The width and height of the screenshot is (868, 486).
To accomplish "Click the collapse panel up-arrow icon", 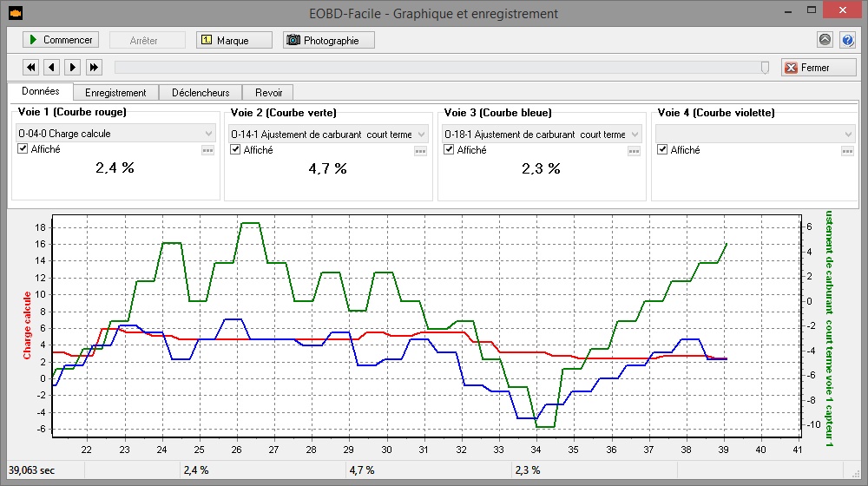I will (825, 40).
